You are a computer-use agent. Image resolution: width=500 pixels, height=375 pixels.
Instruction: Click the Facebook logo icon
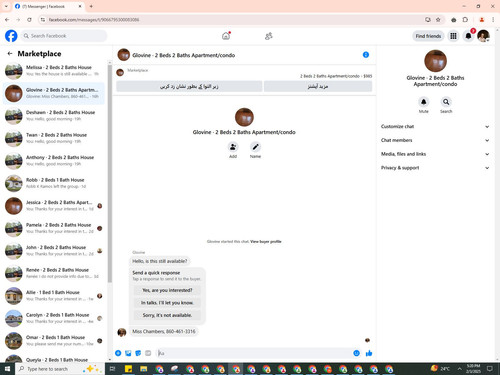(x=11, y=36)
